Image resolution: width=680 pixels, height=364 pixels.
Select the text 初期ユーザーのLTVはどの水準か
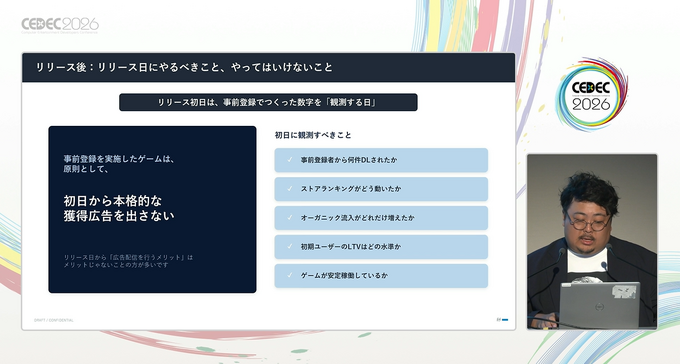[351, 246]
